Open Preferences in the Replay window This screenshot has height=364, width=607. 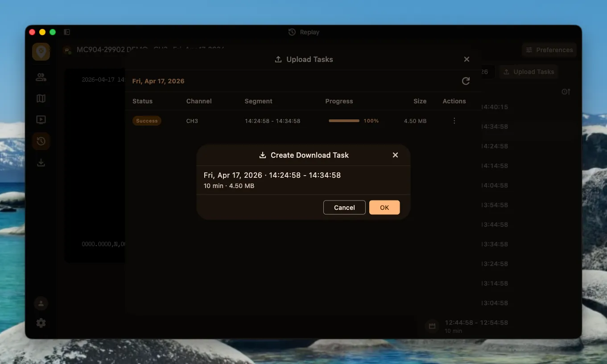pyautogui.click(x=549, y=50)
